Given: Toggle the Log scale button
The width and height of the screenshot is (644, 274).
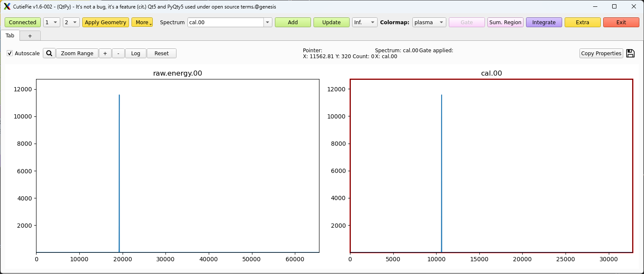Looking at the screenshot, I should pyautogui.click(x=136, y=54).
